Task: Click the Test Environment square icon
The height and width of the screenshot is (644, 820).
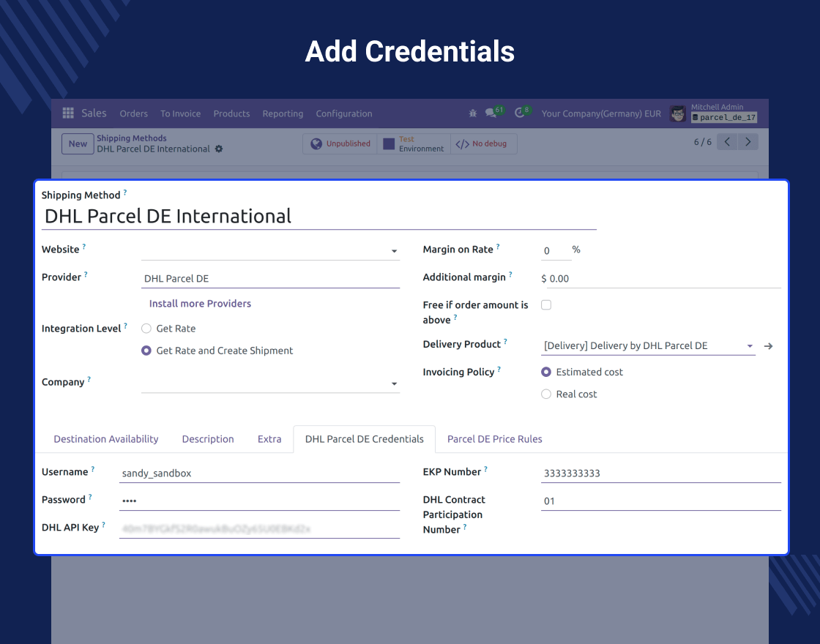Action: click(389, 143)
